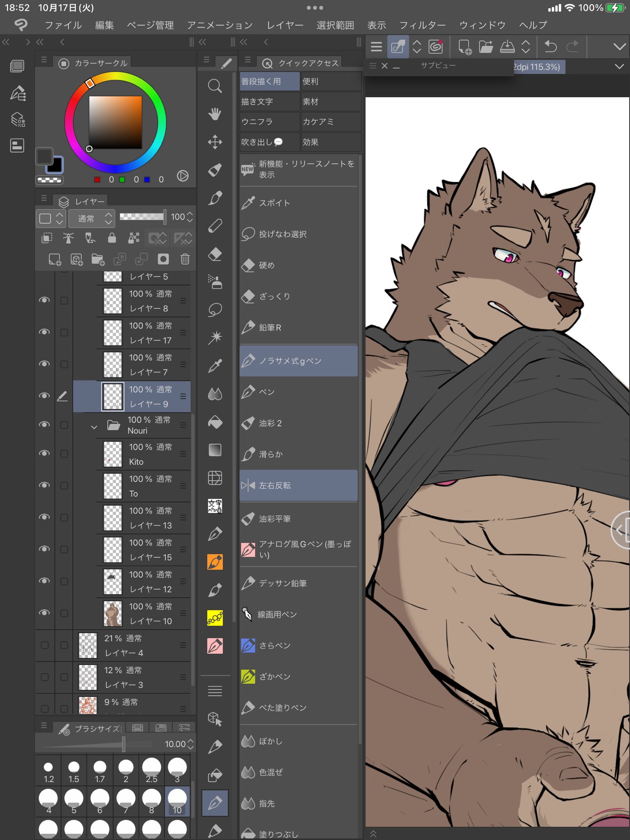This screenshot has width=630, height=840.
Task: Open the レイヤー menu in menu bar
Action: [285, 25]
